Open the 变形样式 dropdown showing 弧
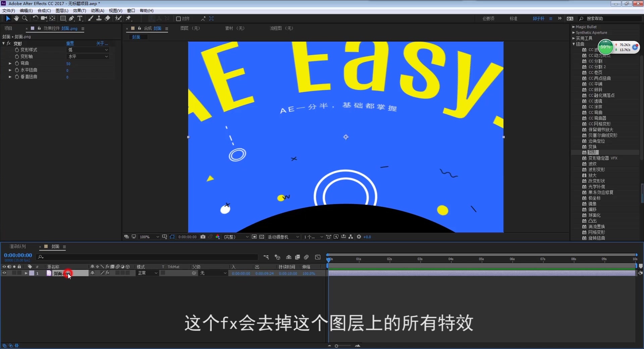This screenshot has width=644, height=349. point(88,50)
